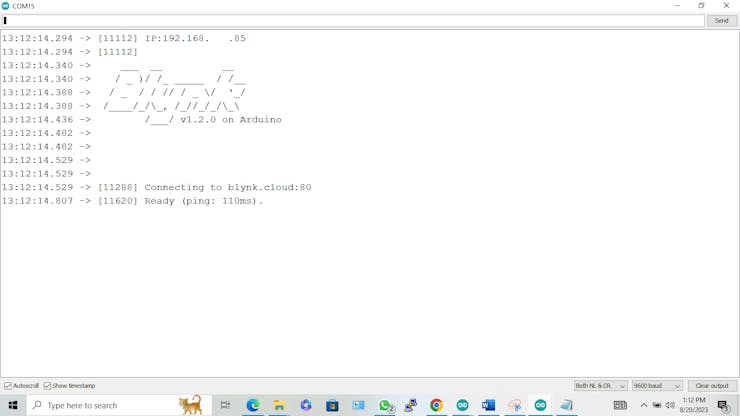The height and width of the screenshot is (416, 740).
Task: Open the notifications action center
Action: (723, 405)
